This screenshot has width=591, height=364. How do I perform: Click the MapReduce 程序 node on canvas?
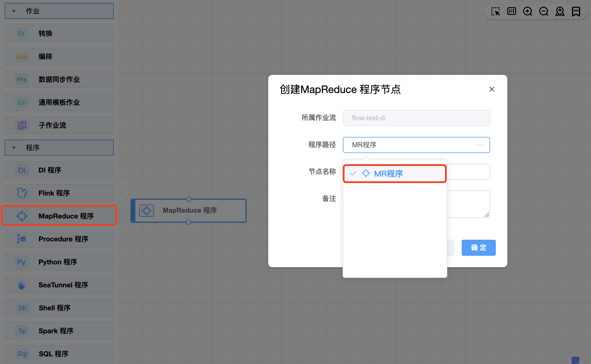(x=190, y=210)
